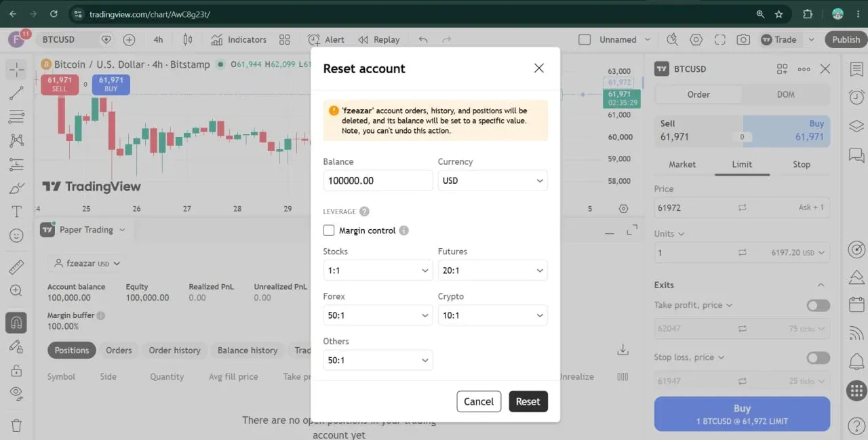Image resolution: width=868 pixels, height=440 pixels.
Task: Toggle the Take profit switch
Action: click(818, 306)
